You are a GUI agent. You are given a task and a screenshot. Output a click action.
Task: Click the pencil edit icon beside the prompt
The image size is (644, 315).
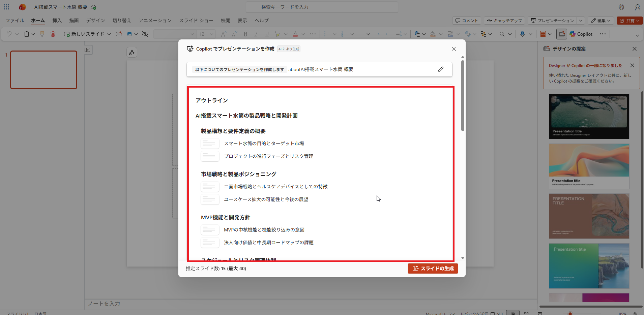440,69
